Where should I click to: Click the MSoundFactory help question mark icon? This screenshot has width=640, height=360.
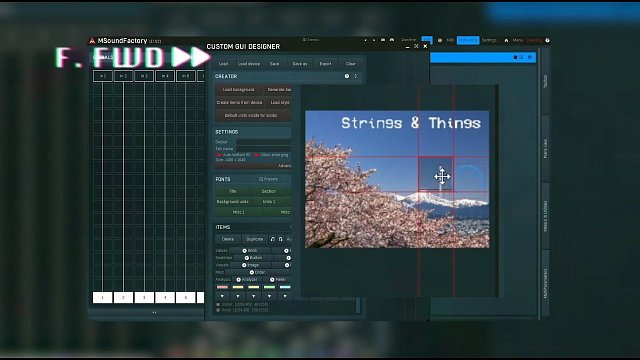point(547,40)
